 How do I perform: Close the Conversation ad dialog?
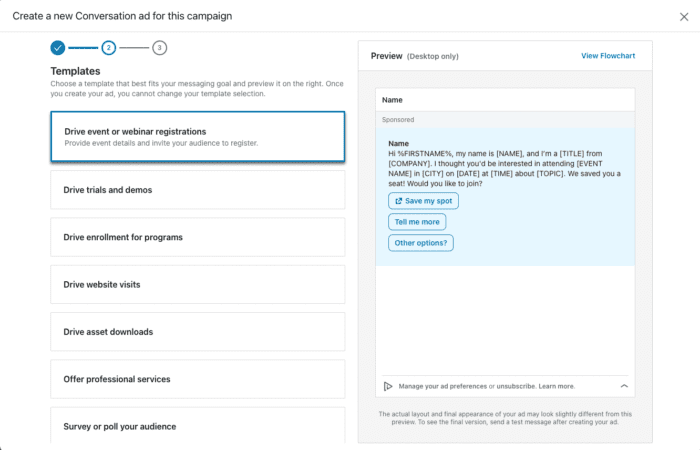682,16
